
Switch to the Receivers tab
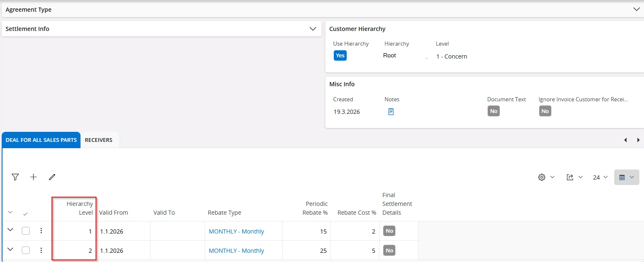point(99,140)
